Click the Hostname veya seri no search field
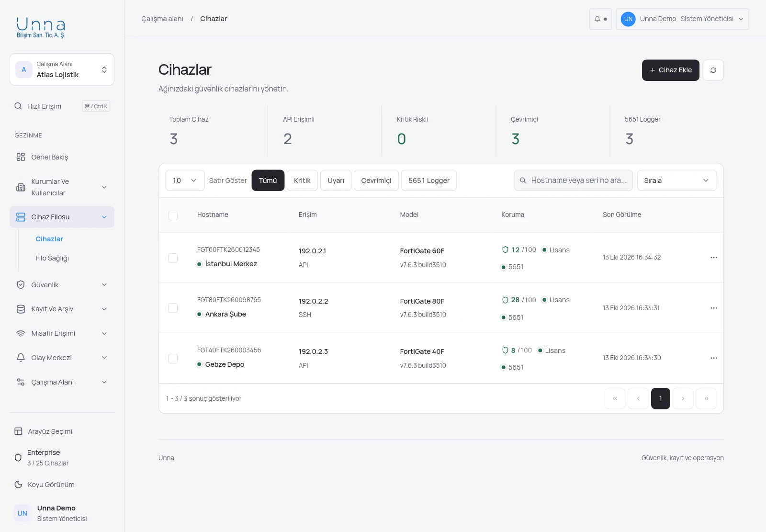The image size is (766, 532). tap(574, 181)
